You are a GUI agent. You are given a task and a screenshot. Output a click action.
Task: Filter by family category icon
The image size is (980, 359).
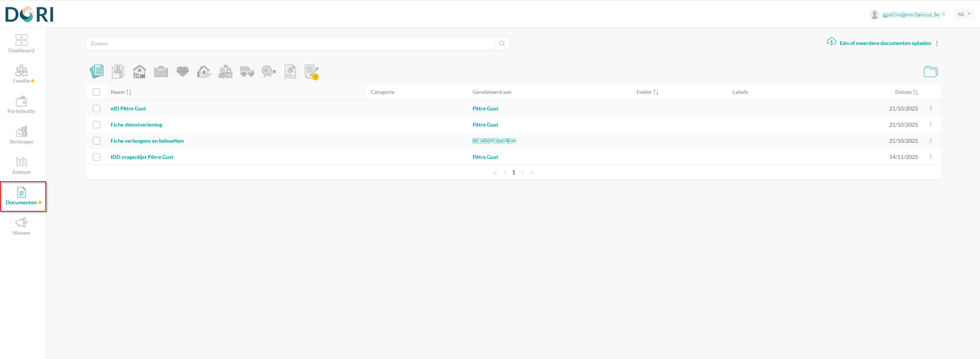tap(225, 72)
